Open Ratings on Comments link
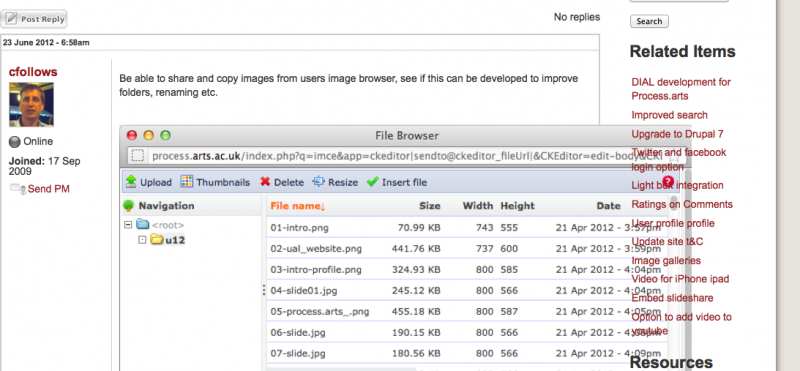 (682, 205)
